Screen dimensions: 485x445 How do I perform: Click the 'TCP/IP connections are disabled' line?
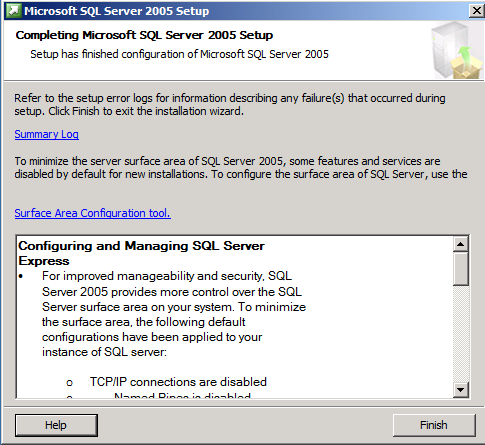[x=178, y=382]
